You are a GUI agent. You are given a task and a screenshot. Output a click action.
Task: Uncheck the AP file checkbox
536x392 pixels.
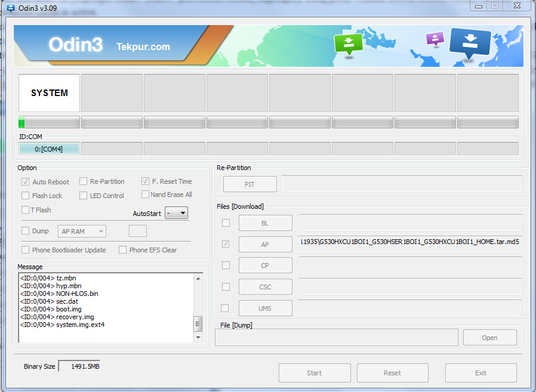(x=226, y=244)
